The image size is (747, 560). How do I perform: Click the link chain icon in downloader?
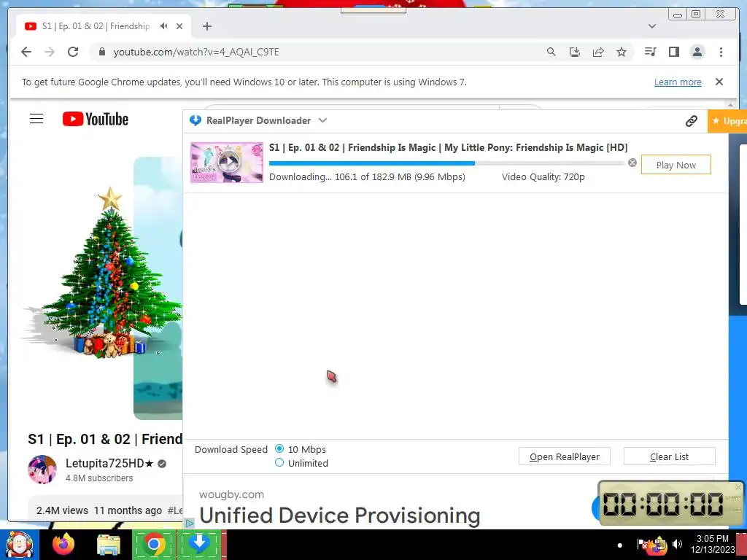tap(692, 121)
